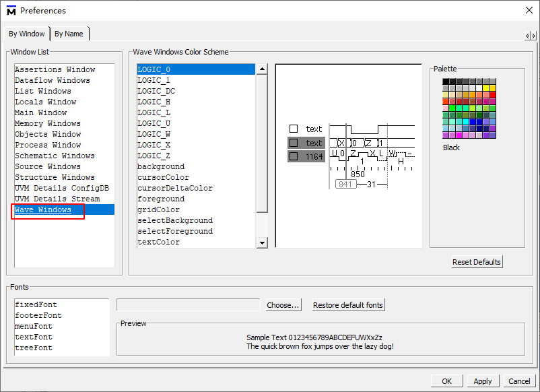540x392 pixels.
Task: Select UVM Details Stream in the Window List
Action: (x=57, y=198)
